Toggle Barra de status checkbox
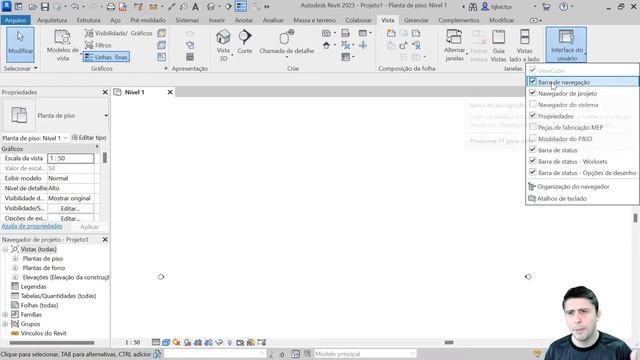640x360 pixels. (532, 150)
